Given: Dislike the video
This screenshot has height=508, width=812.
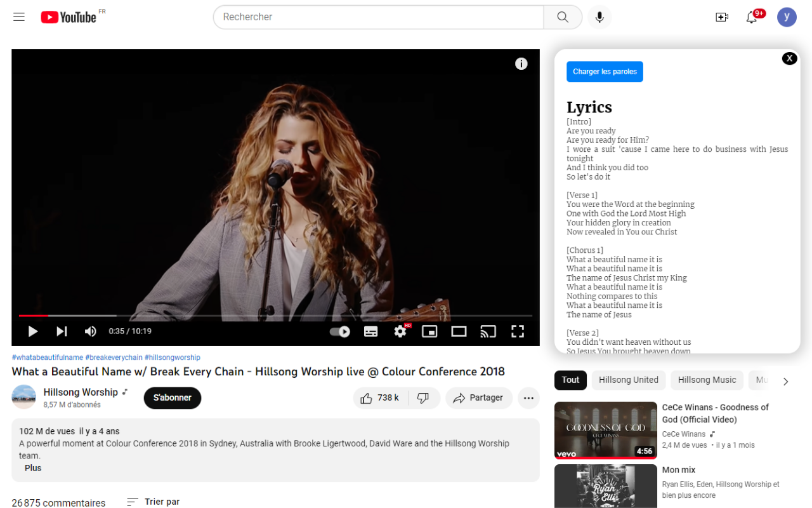Looking at the screenshot, I should (424, 398).
